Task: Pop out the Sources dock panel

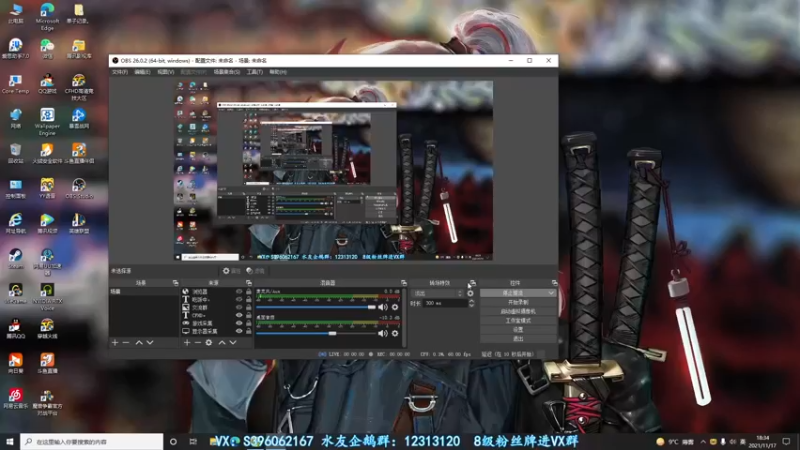Action: [249, 283]
